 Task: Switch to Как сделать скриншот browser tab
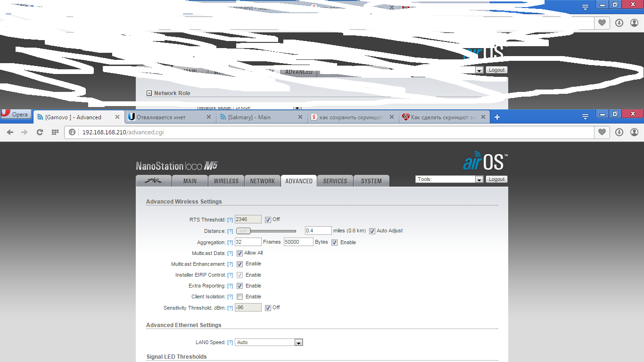[444, 117]
